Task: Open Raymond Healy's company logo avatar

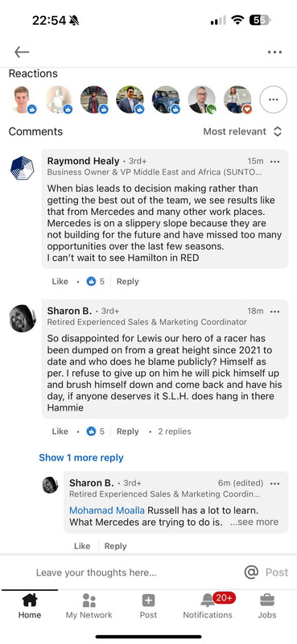Action: (x=23, y=168)
